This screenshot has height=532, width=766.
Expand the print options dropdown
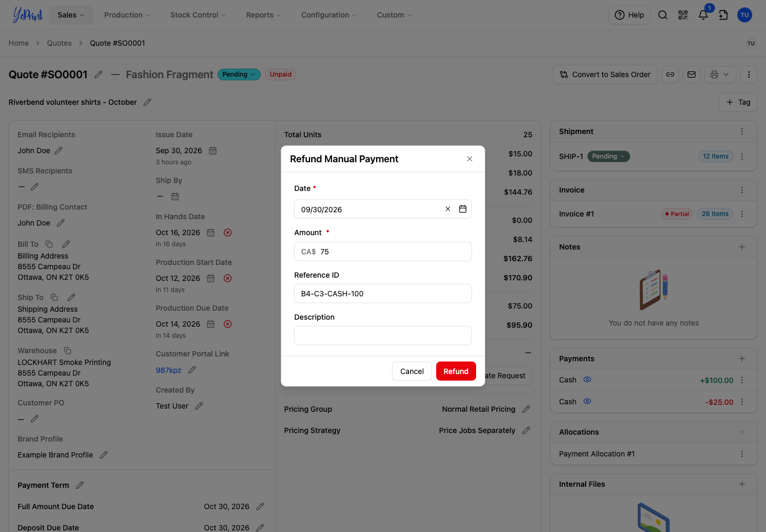pos(720,74)
